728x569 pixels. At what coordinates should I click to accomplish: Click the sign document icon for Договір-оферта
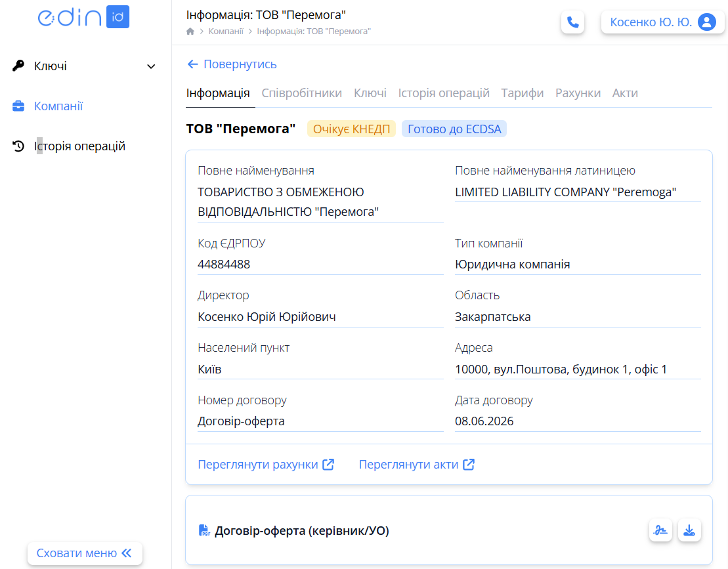pyautogui.click(x=660, y=530)
